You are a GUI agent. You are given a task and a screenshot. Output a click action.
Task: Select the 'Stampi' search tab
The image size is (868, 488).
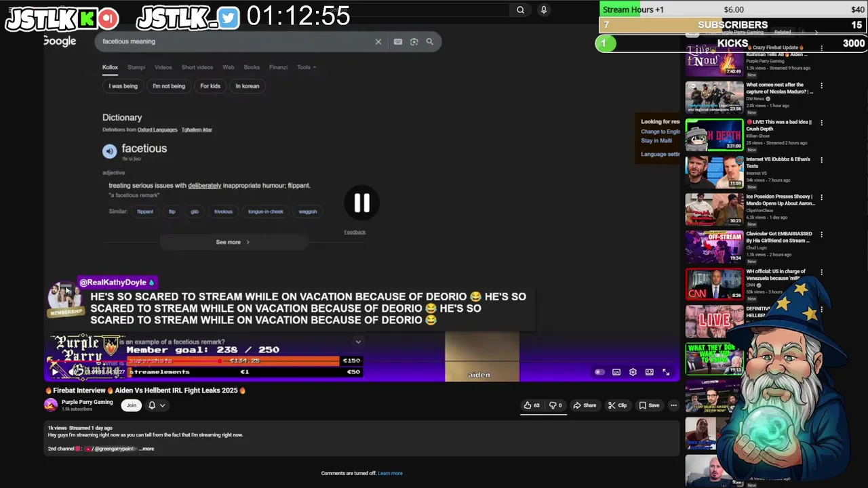(x=136, y=67)
